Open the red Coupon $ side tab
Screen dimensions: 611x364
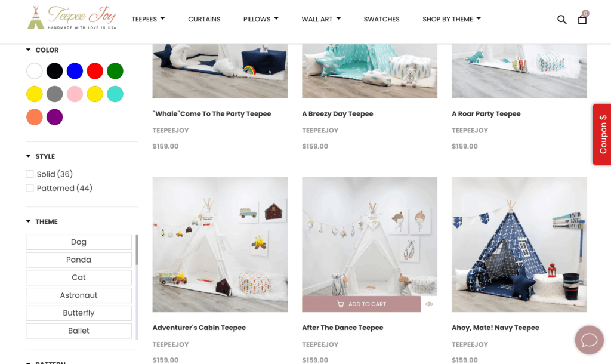click(602, 134)
